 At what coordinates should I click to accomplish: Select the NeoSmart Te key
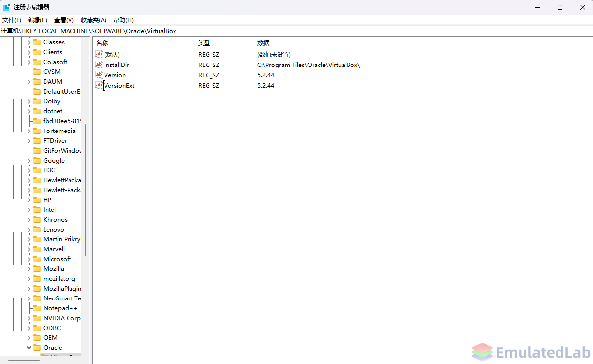(62, 298)
